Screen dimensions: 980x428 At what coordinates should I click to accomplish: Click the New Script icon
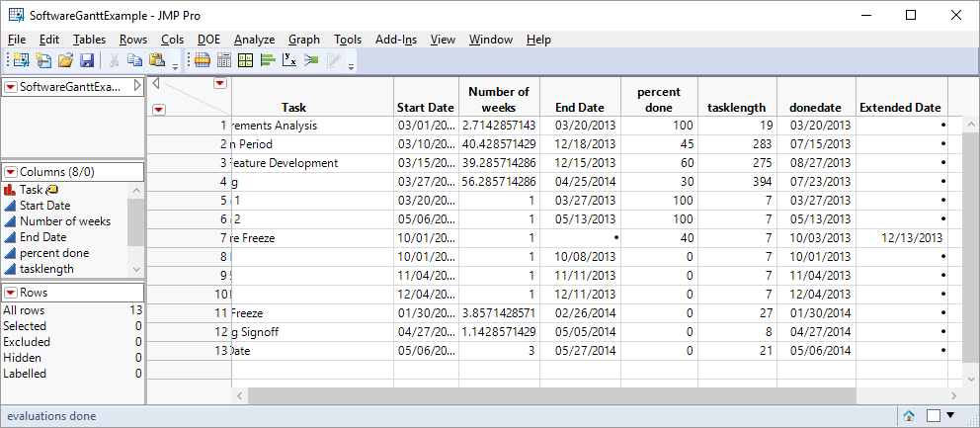click(43, 60)
